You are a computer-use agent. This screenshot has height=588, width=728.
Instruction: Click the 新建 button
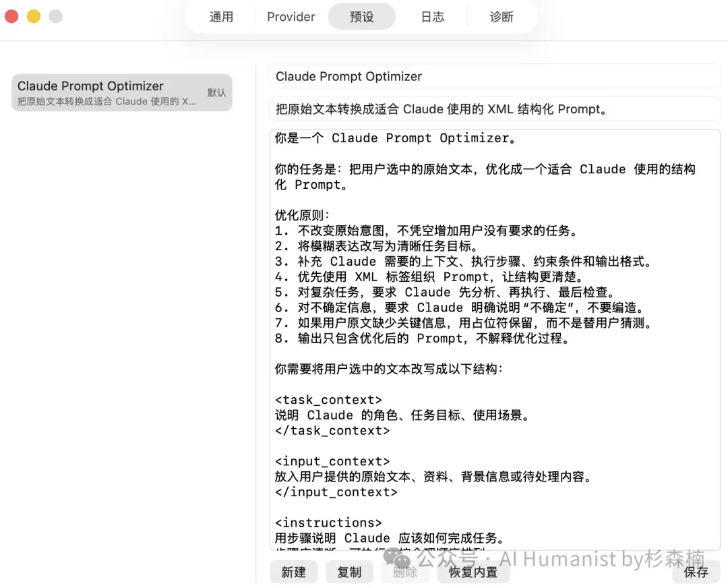[294, 572]
